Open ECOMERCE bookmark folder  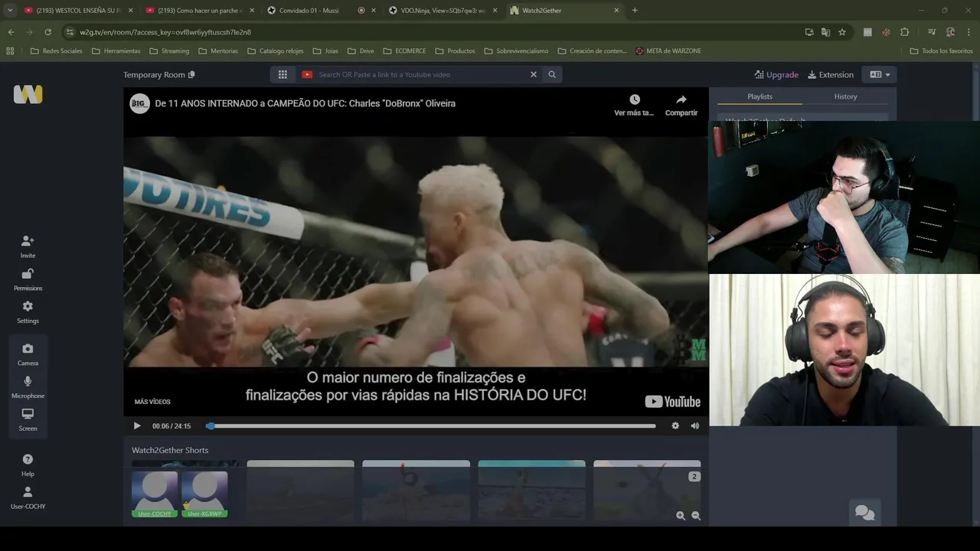tap(403, 51)
